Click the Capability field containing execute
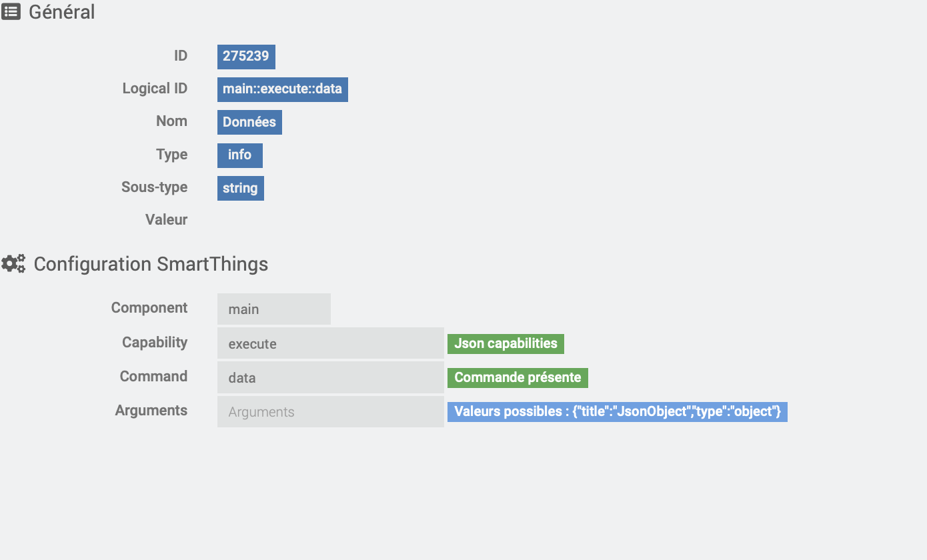 point(331,343)
